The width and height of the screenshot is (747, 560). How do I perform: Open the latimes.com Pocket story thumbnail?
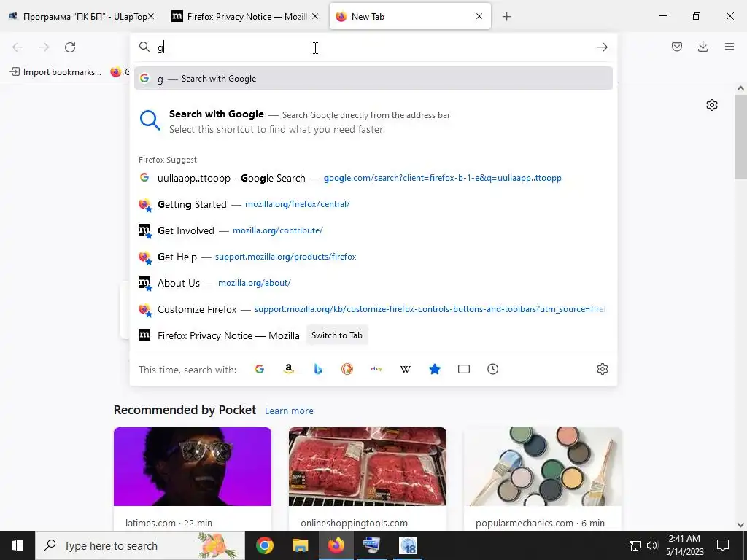coord(193,466)
